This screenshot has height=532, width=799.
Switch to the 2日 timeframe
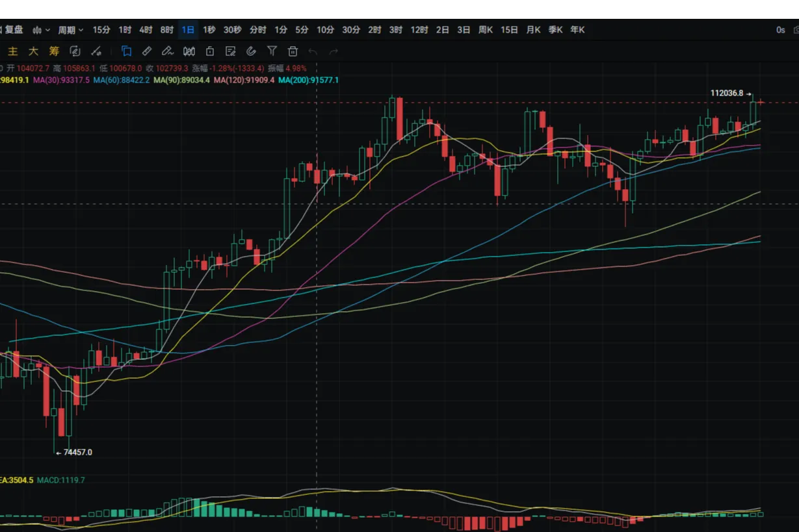pyautogui.click(x=443, y=30)
